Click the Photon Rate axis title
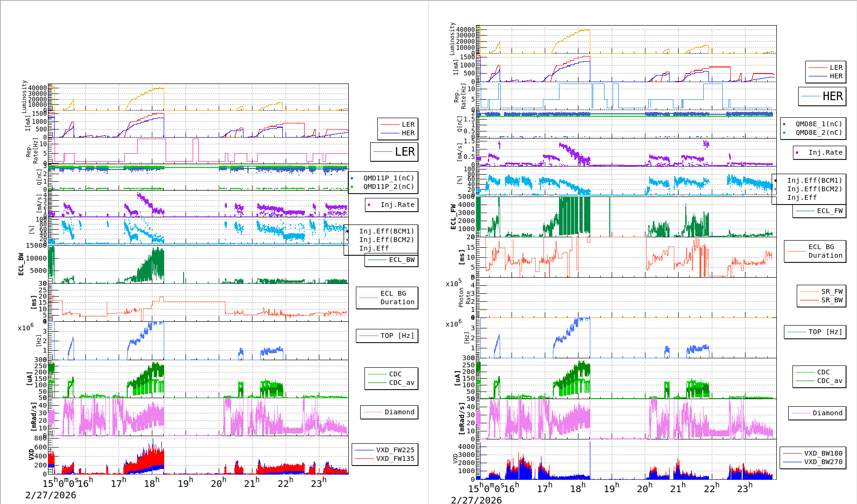 tap(465, 298)
